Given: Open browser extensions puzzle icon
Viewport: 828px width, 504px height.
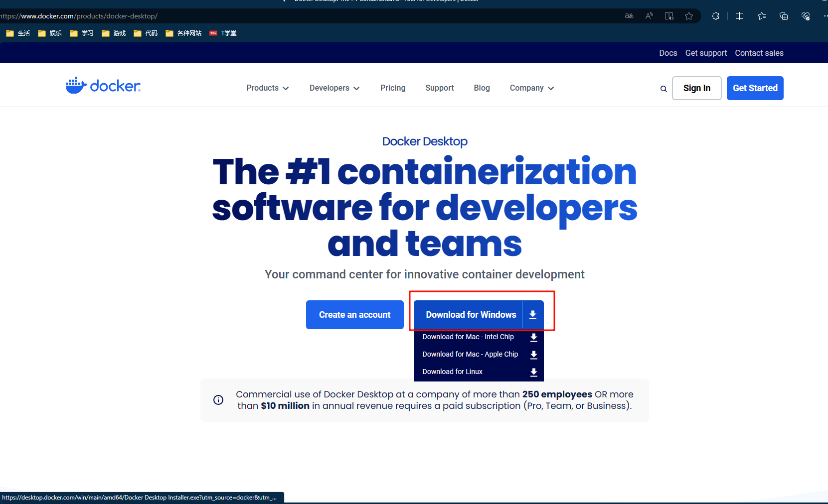Looking at the screenshot, I should click(715, 16).
